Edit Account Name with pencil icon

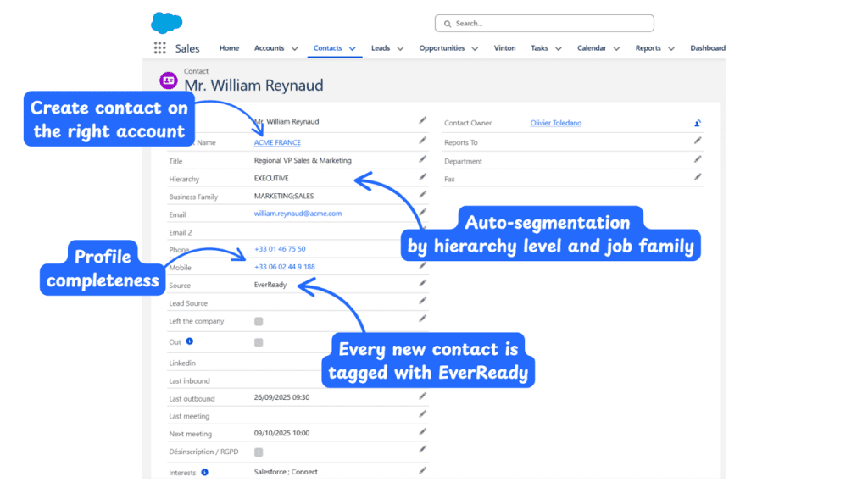(x=422, y=141)
